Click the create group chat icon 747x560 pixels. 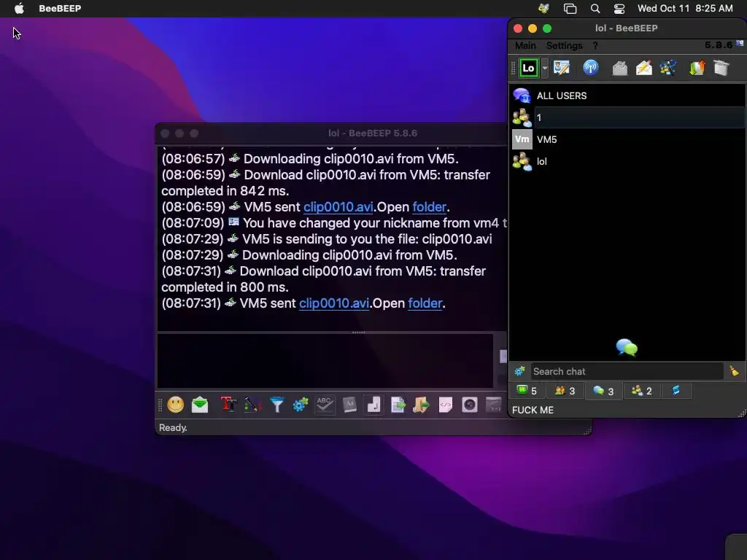point(668,68)
